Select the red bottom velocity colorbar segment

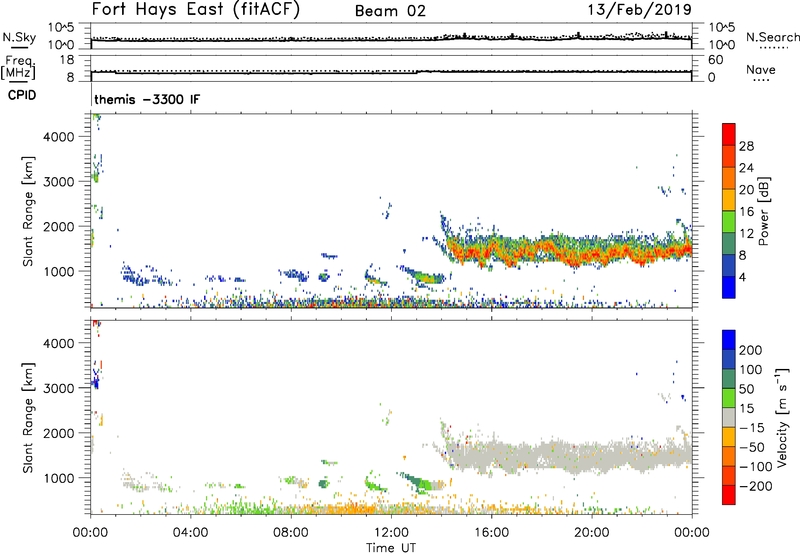[x=729, y=495]
